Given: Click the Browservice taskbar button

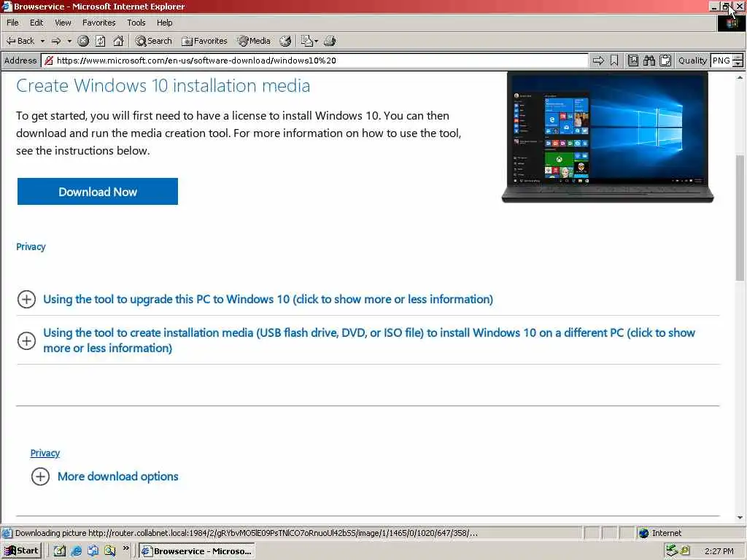Looking at the screenshot, I should (x=197, y=551).
